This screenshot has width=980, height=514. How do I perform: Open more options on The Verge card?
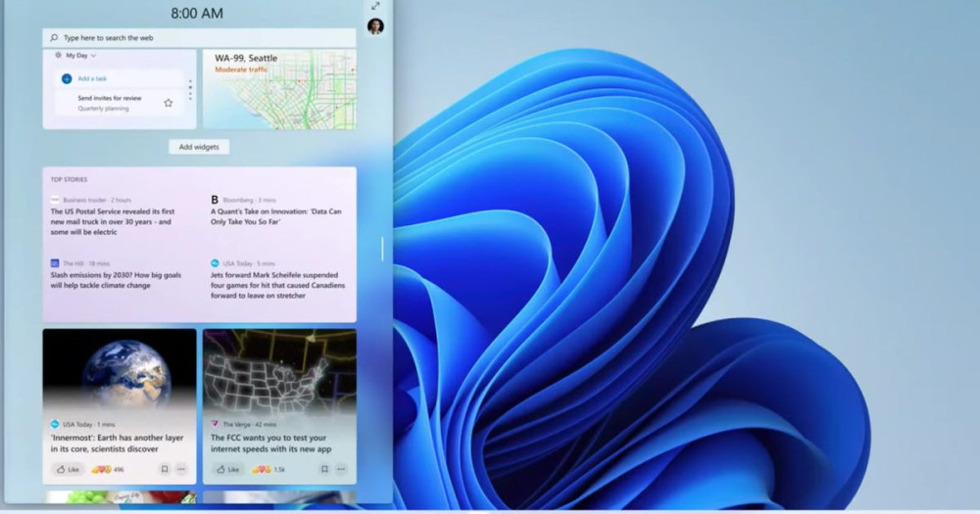[341, 469]
